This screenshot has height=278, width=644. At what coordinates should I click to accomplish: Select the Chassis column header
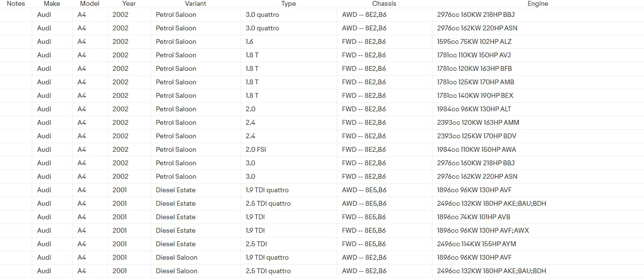(x=384, y=3)
